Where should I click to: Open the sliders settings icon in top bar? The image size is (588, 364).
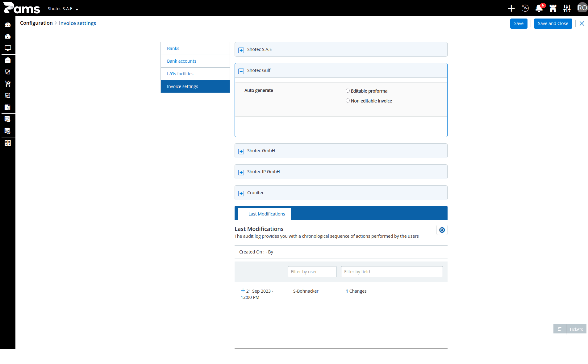(x=567, y=8)
